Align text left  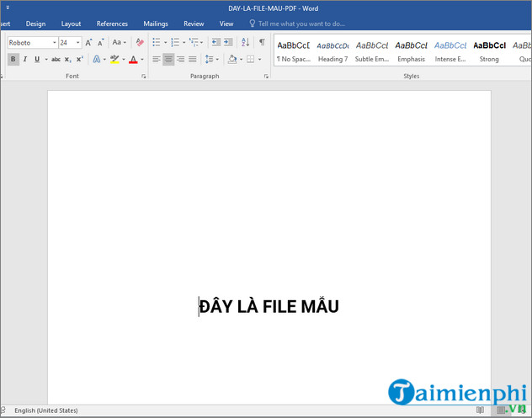point(156,60)
